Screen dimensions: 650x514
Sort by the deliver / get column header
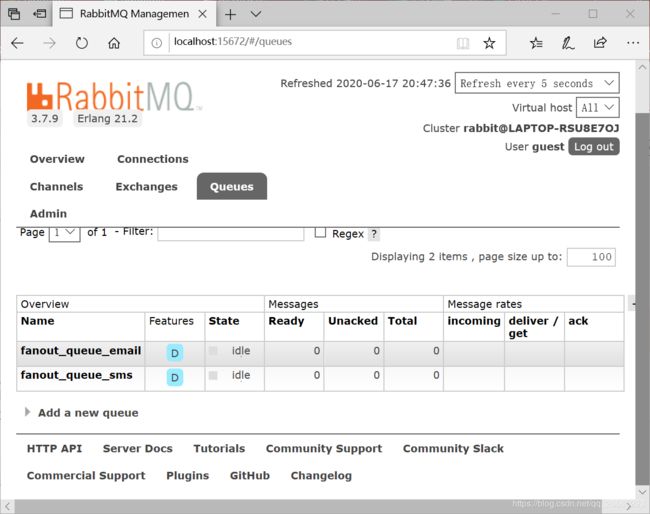[x=533, y=327]
